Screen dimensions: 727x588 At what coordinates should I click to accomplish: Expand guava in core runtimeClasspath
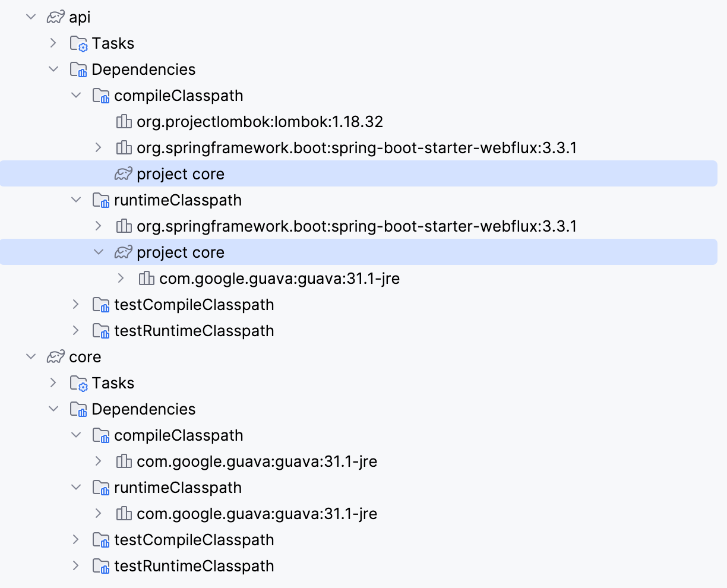click(x=99, y=514)
